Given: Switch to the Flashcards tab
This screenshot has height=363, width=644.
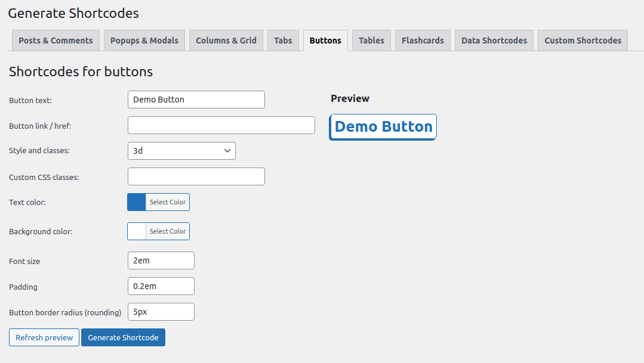Looking at the screenshot, I should click(x=423, y=41).
